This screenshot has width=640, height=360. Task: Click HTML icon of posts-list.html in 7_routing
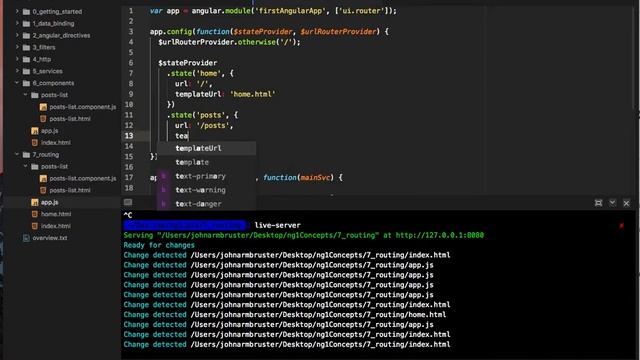coord(43,190)
